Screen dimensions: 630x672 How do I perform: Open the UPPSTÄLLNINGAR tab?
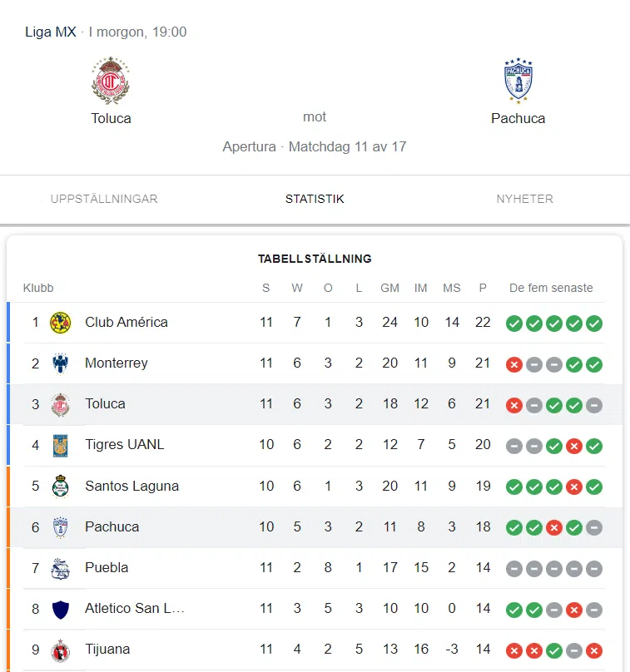point(104,199)
